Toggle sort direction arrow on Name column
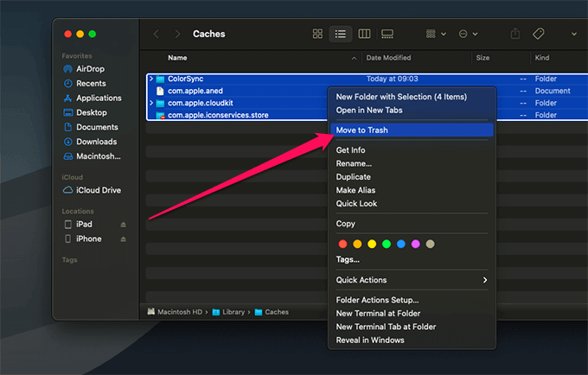The image size is (588, 375). (354, 58)
